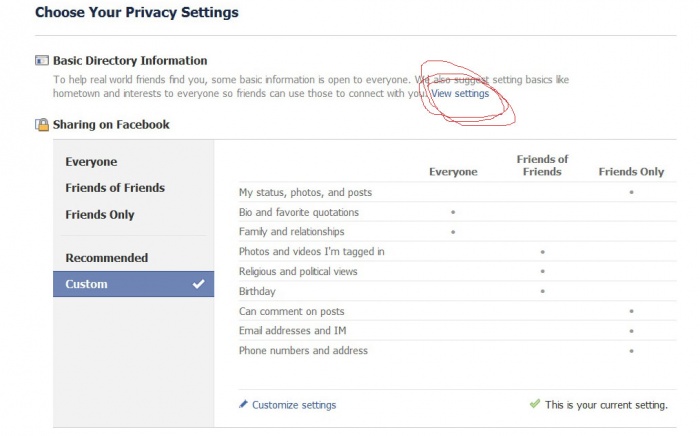
Task: Click the Friends Only dot for status posts
Action: [631, 192]
